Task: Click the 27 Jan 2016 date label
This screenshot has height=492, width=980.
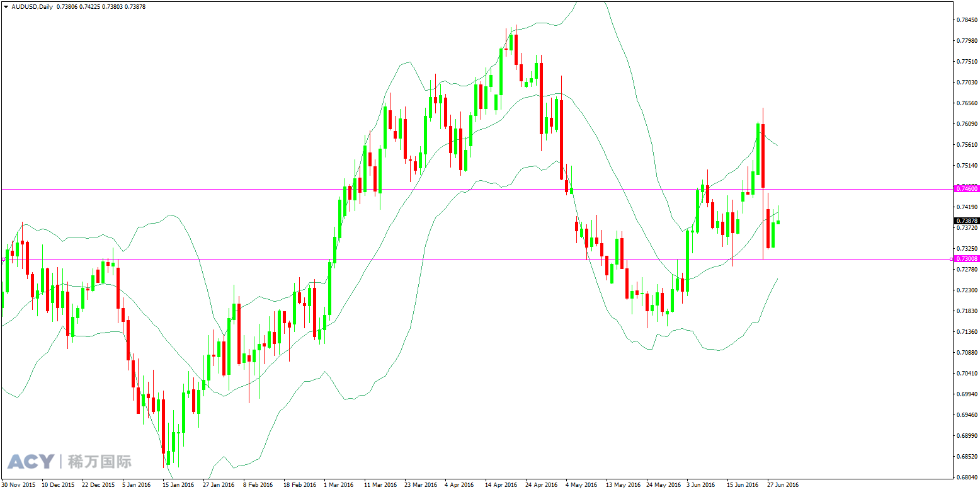Action: (219, 486)
